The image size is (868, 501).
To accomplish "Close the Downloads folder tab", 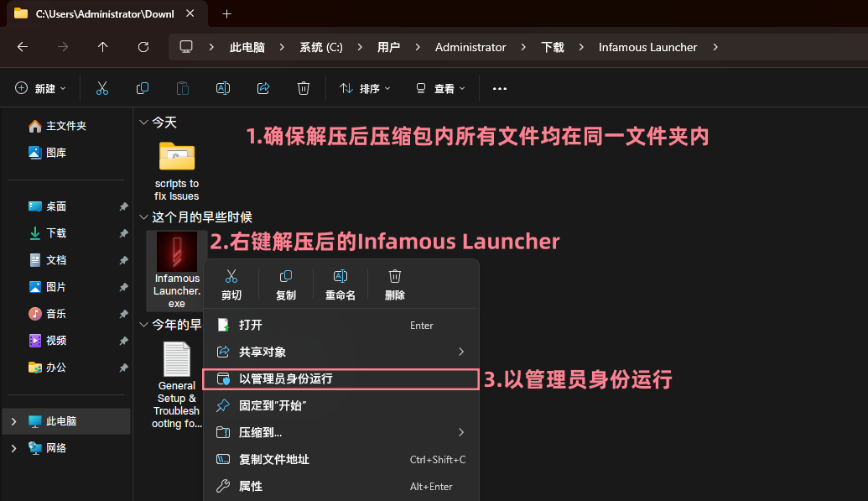I will click(x=190, y=13).
